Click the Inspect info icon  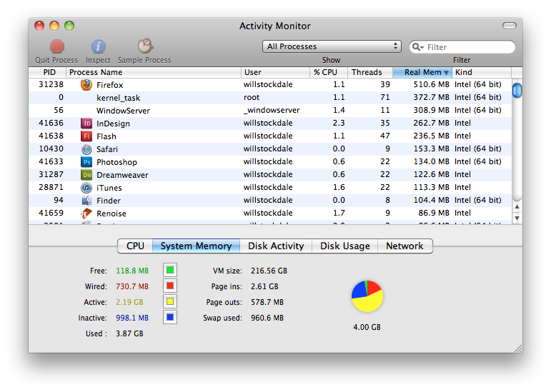pyautogui.click(x=99, y=46)
